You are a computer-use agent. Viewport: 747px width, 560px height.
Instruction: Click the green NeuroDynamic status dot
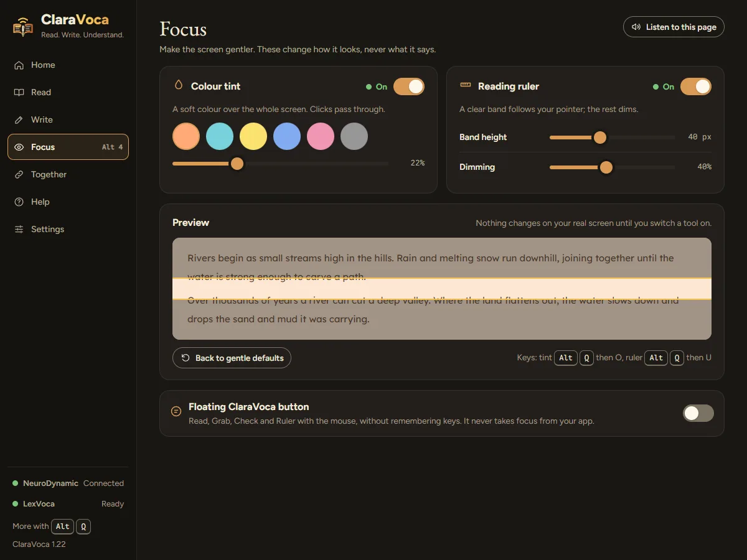[16, 483]
